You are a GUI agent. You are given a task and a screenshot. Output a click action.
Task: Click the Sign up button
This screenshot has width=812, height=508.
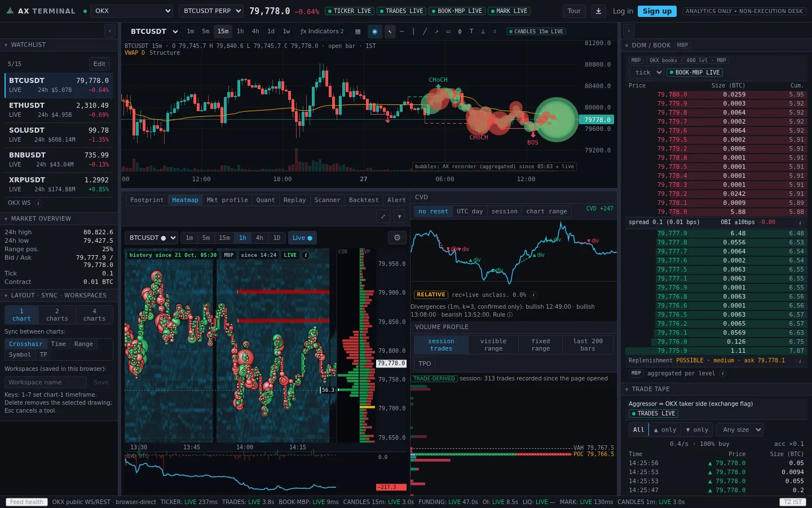pyautogui.click(x=657, y=11)
